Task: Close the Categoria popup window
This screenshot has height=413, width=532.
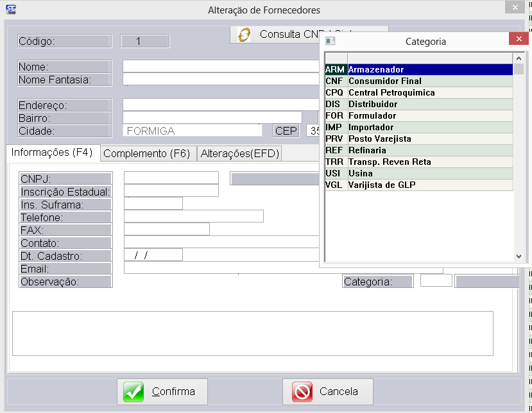Action: point(518,40)
